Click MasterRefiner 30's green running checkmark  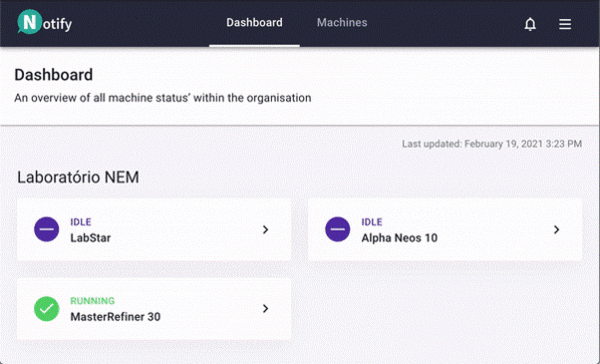coord(47,309)
